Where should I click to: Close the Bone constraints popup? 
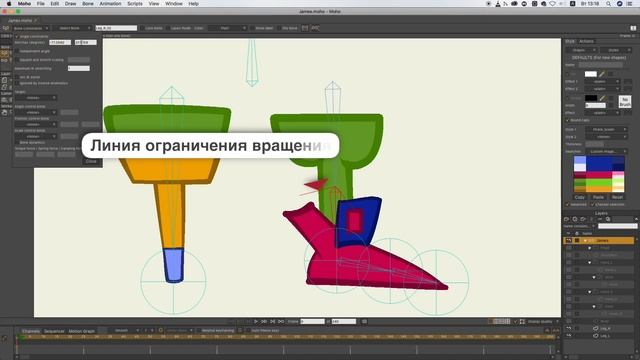[x=91, y=161]
